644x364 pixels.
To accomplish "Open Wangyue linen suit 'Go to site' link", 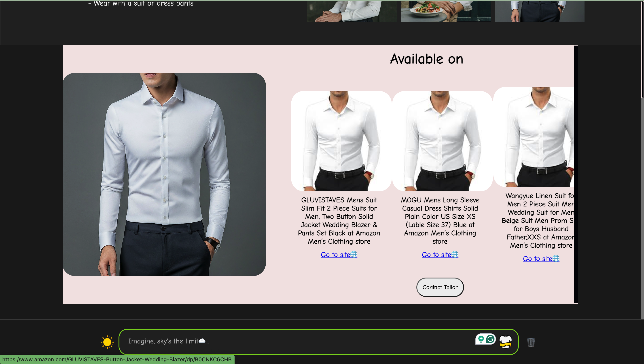I will coord(538,259).
